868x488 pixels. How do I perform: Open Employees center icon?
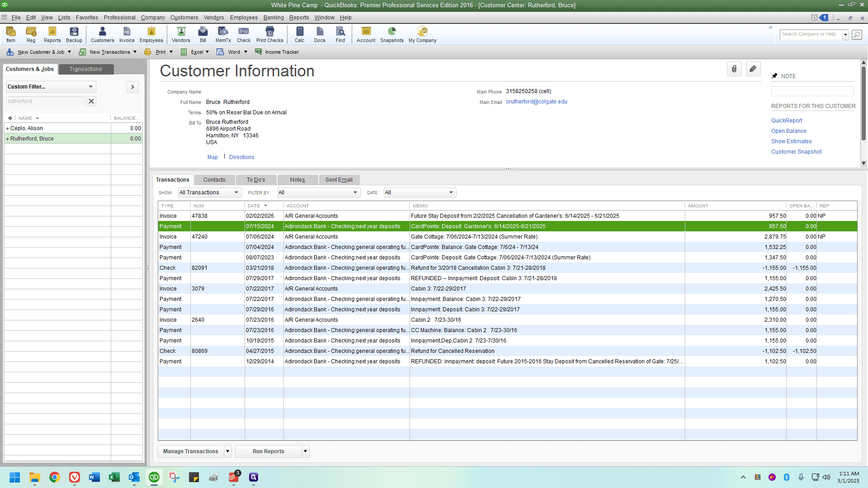151,35
